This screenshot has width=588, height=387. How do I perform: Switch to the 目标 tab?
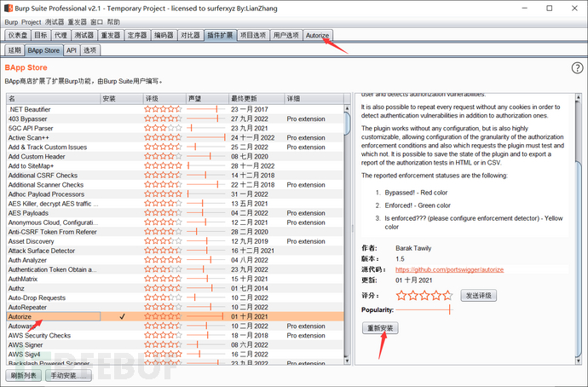point(41,35)
